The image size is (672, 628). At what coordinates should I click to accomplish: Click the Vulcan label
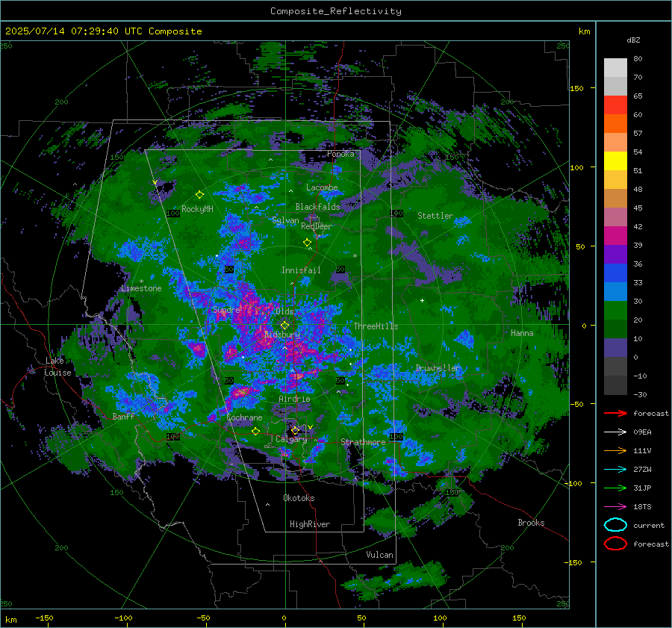pyautogui.click(x=379, y=555)
